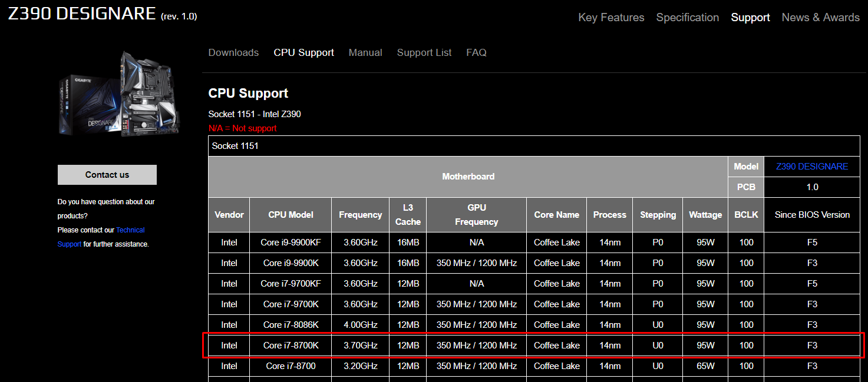Open News & Awards

(820, 18)
